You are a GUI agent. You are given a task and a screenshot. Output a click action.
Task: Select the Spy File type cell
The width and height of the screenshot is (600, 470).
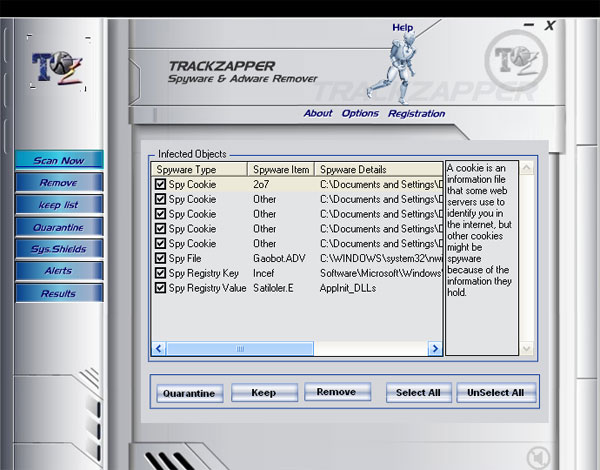click(185, 259)
